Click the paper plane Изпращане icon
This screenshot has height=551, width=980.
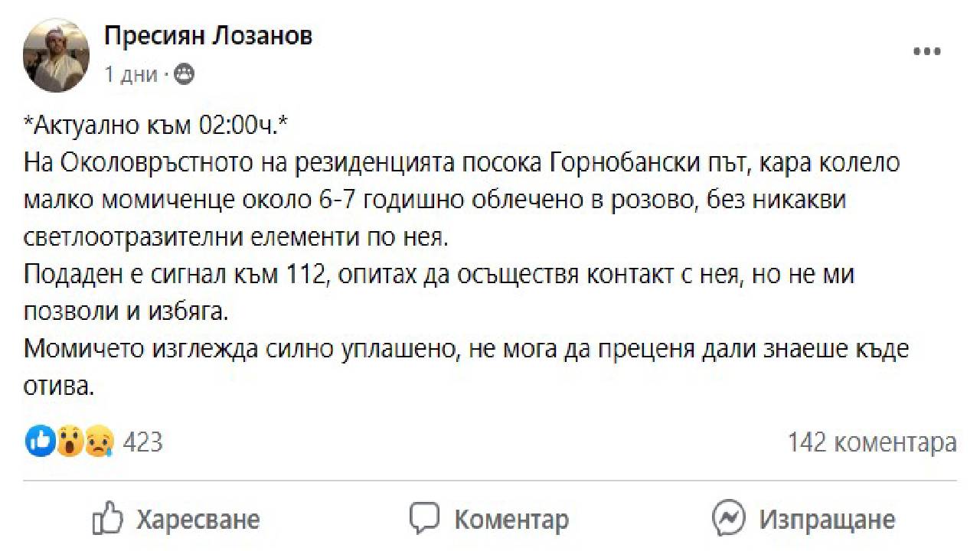[727, 518]
